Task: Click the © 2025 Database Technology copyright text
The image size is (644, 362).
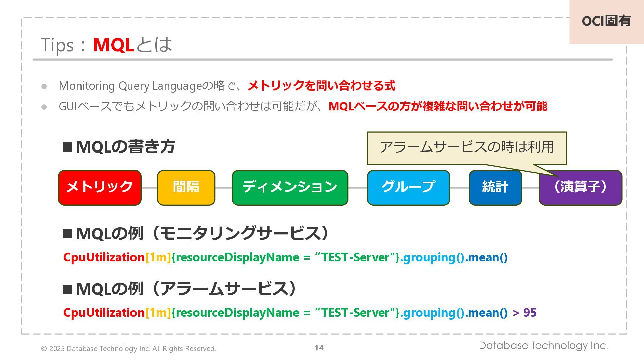Action: click(128, 348)
